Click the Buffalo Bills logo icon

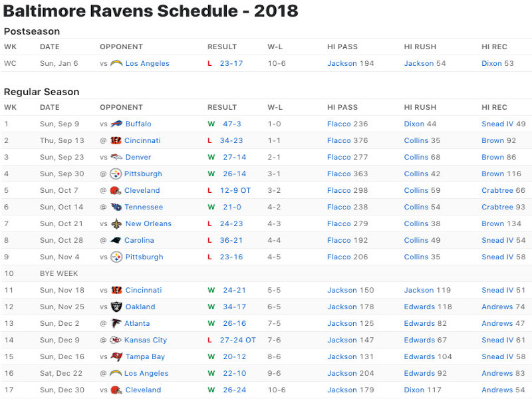[116, 124]
